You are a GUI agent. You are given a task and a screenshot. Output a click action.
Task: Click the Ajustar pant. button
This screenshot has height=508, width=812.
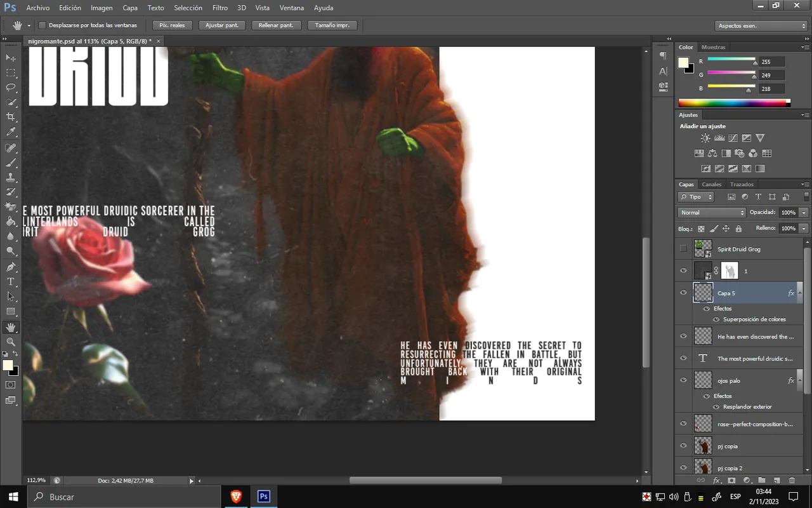tap(222, 25)
